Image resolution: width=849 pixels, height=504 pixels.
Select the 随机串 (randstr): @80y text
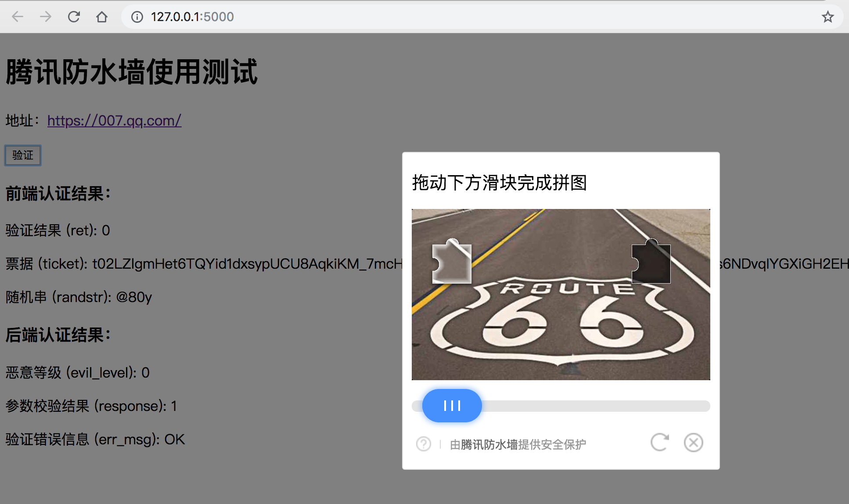pyautogui.click(x=79, y=297)
